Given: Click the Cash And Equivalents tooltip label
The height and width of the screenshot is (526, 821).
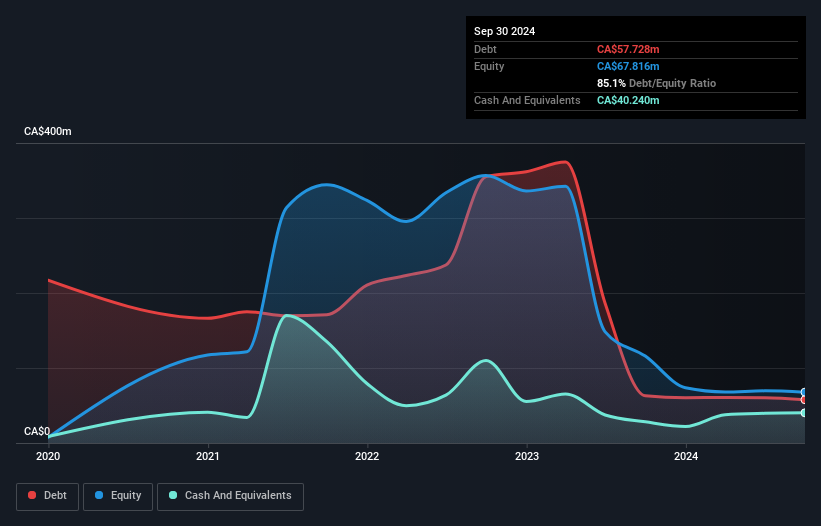Looking at the screenshot, I should pos(527,100).
